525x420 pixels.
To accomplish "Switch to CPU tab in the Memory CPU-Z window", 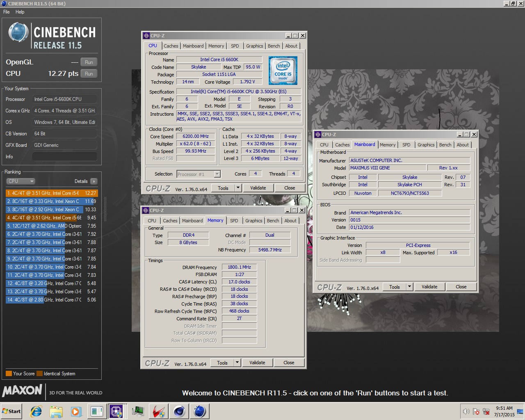I will (x=152, y=221).
